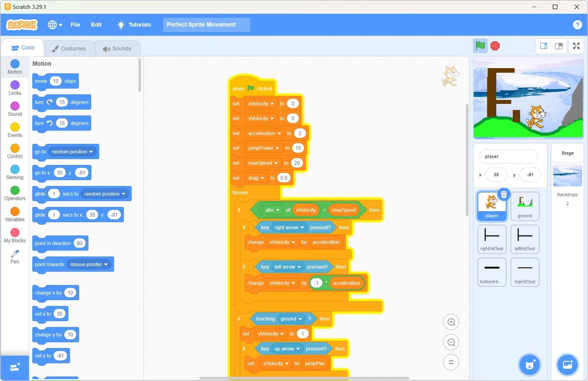The image size is (588, 381).
Task: Reset workspace zoom to default
Action: pyautogui.click(x=451, y=362)
